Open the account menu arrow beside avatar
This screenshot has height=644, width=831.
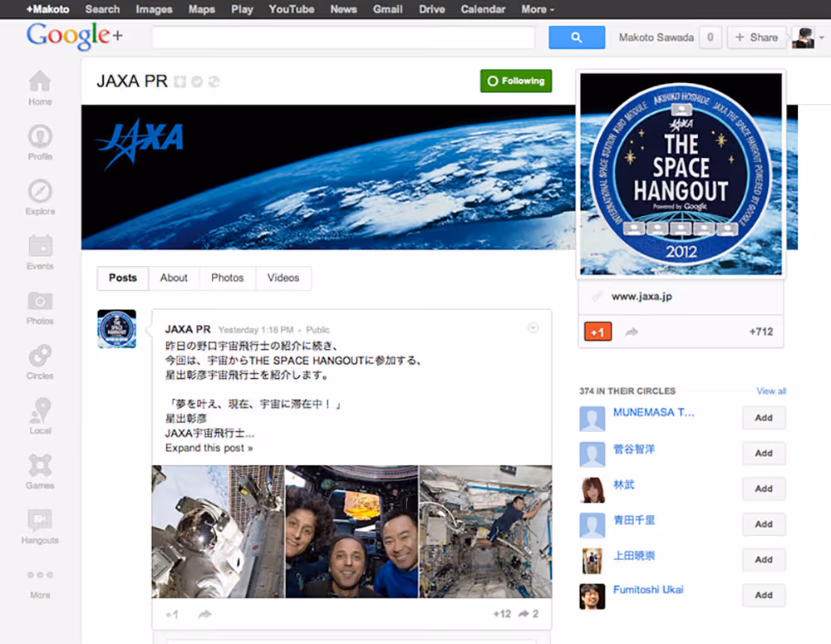point(822,37)
